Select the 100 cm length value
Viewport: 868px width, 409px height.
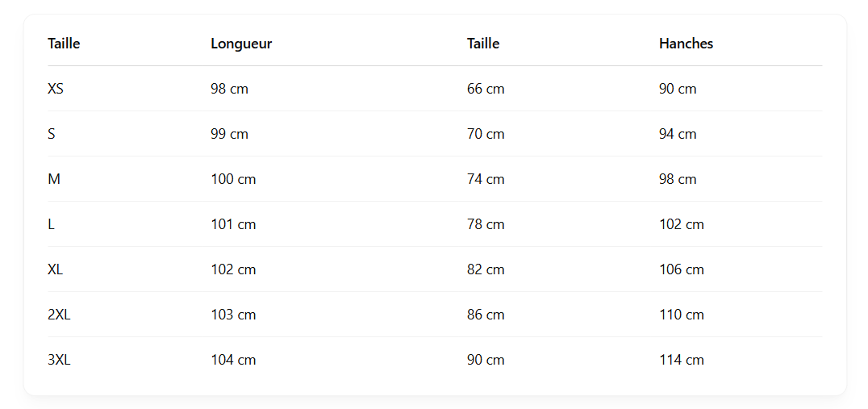click(x=233, y=179)
